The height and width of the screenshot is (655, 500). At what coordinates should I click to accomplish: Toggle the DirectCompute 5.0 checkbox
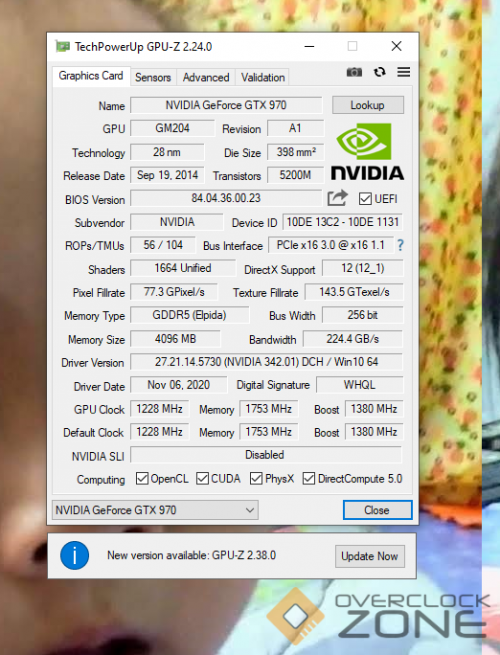coord(309,478)
